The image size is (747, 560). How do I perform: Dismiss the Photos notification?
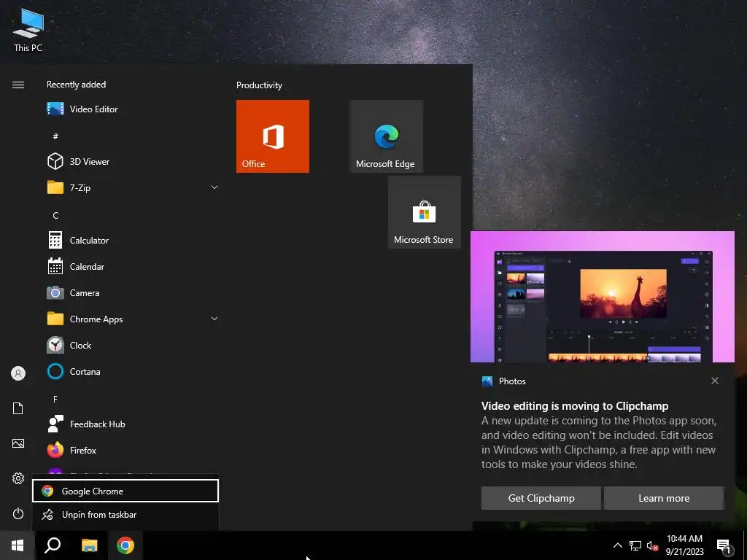pyautogui.click(x=715, y=381)
